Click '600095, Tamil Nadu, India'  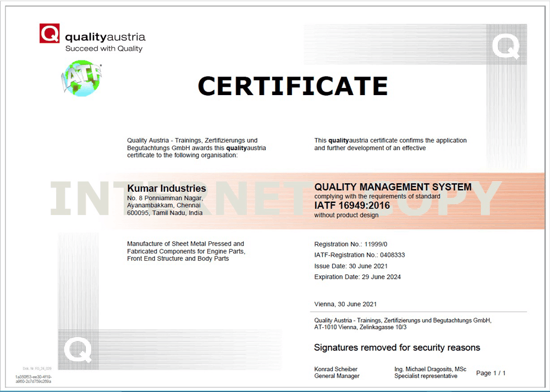point(165,213)
